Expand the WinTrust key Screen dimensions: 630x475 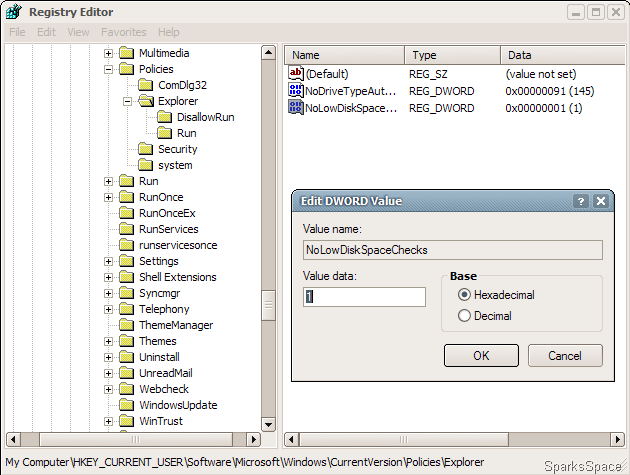pyautogui.click(x=108, y=421)
